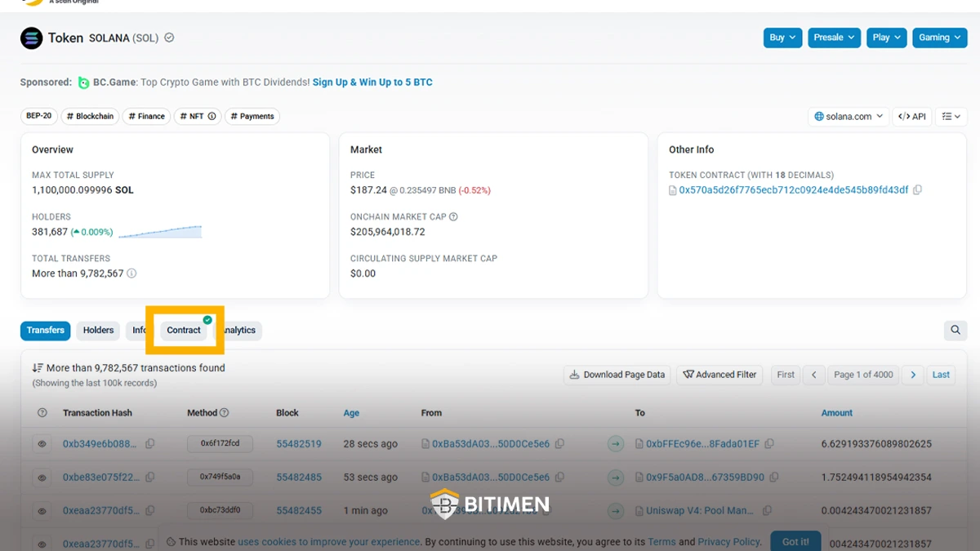This screenshot has height=551, width=980.
Task: Copy the From address in the 53 secs ago row
Action: coord(559,478)
